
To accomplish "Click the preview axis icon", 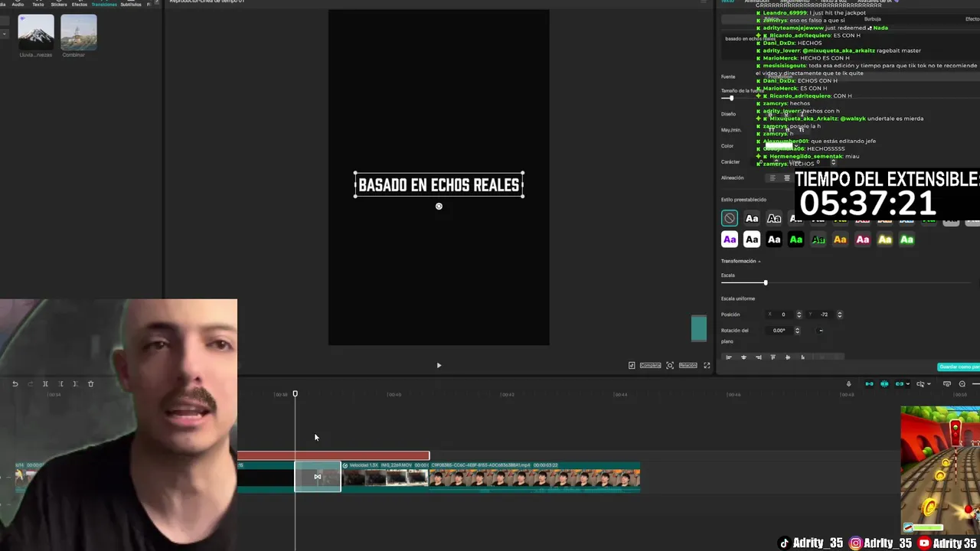I will 921,383.
